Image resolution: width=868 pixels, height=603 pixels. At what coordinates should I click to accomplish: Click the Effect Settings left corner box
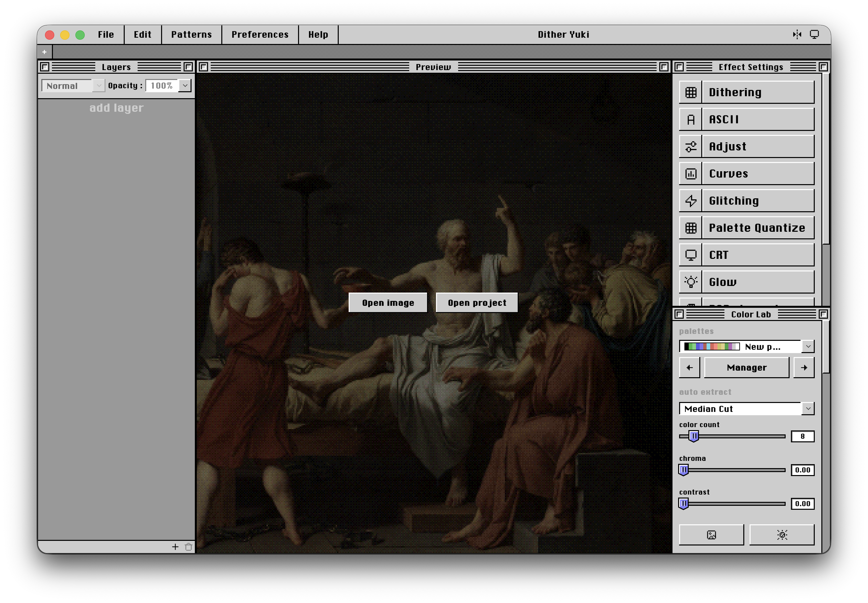tap(679, 67)
